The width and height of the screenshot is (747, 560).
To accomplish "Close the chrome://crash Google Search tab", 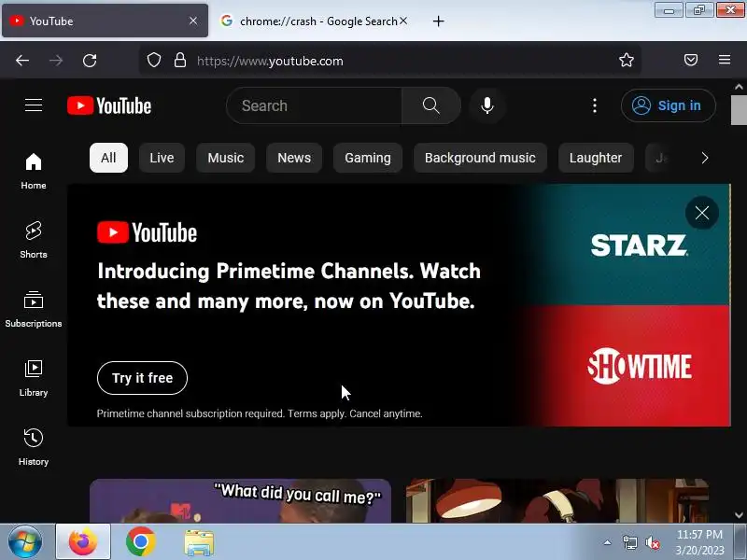I will tap(403, 21).
